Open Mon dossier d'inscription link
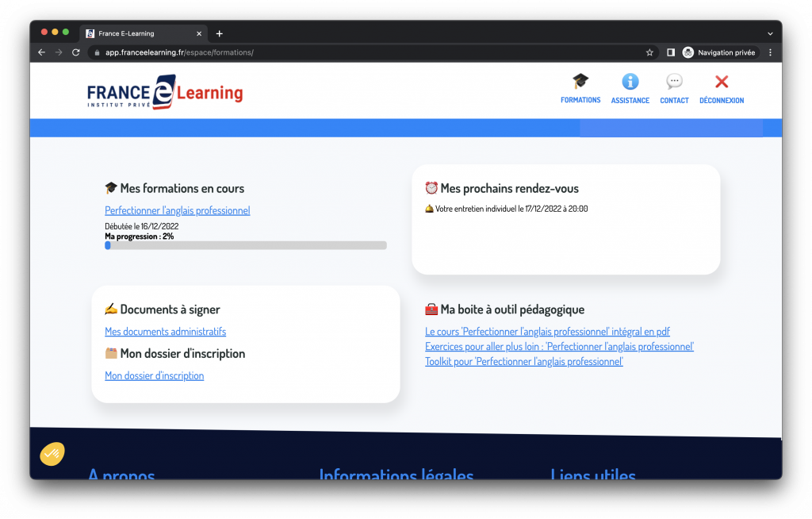This screenshot has width=812, height=519. click(x=155, y=375)
